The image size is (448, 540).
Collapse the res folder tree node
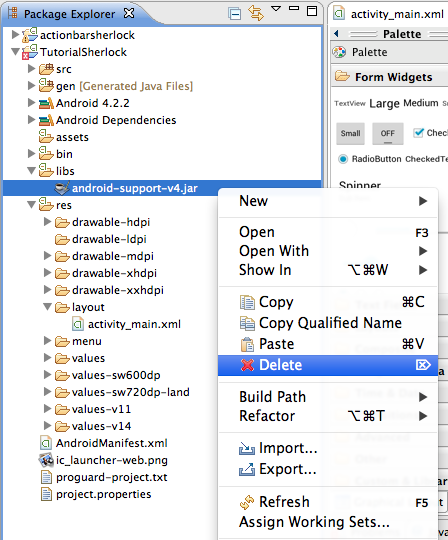31,205
